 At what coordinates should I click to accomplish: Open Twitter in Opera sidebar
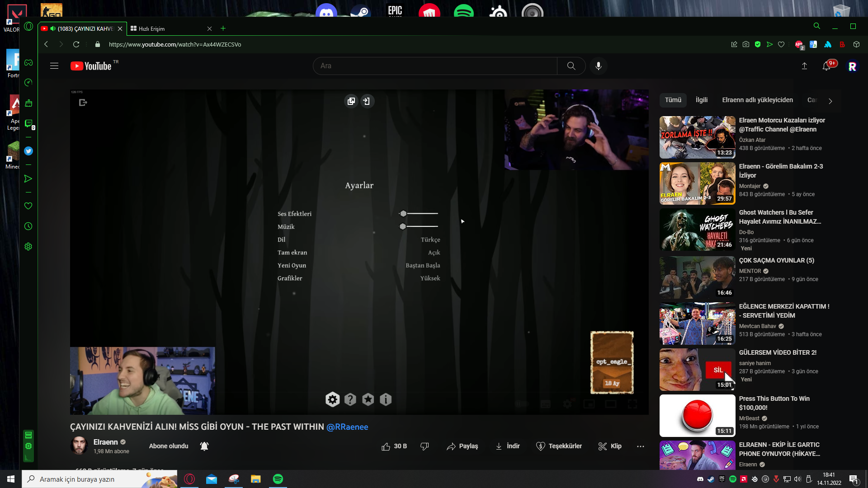click(28, 151)
